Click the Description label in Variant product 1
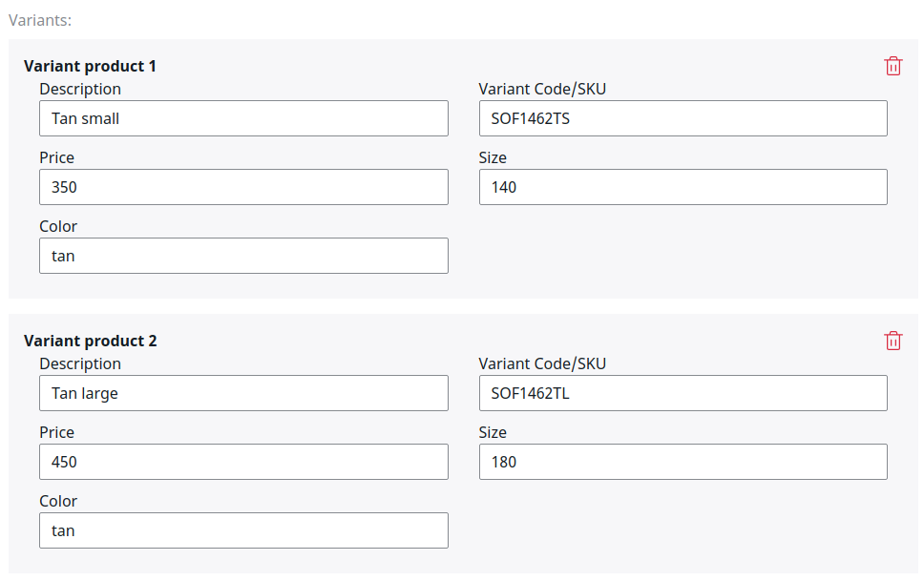 click(x=80, y=89)
